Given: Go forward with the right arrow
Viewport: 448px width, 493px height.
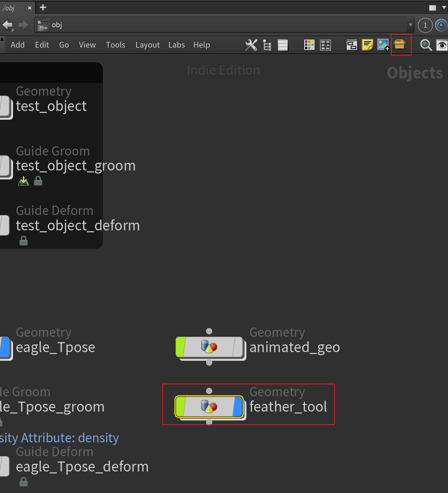Looking at the screenshot, I should pyautogui.click(x=23, y=25).
